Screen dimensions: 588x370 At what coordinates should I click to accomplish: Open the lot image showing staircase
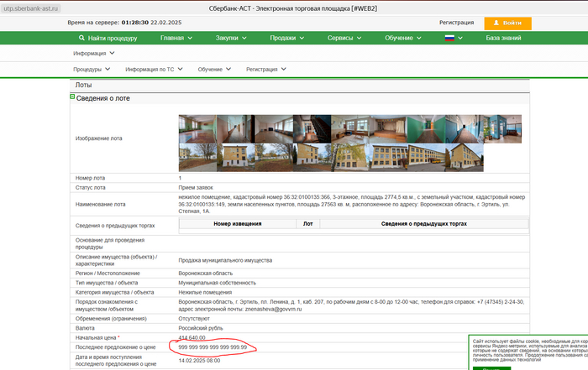tap(312, 129)
